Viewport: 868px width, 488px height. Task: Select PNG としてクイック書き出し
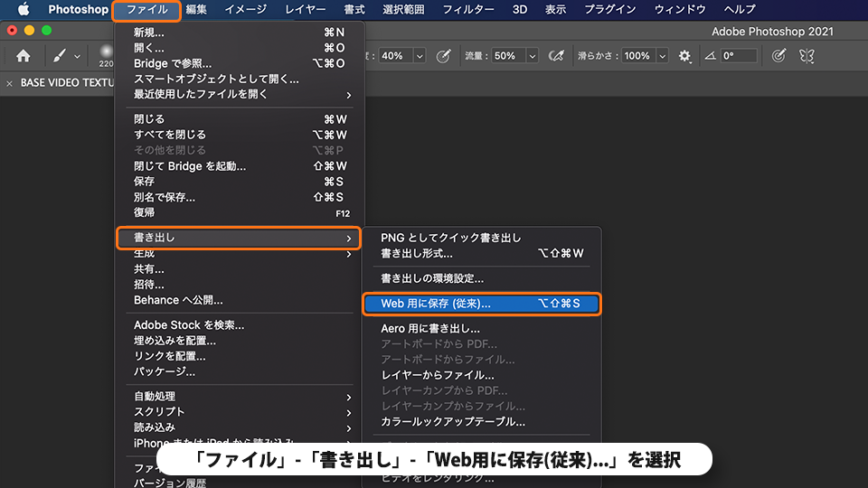[x=450, y=238]
